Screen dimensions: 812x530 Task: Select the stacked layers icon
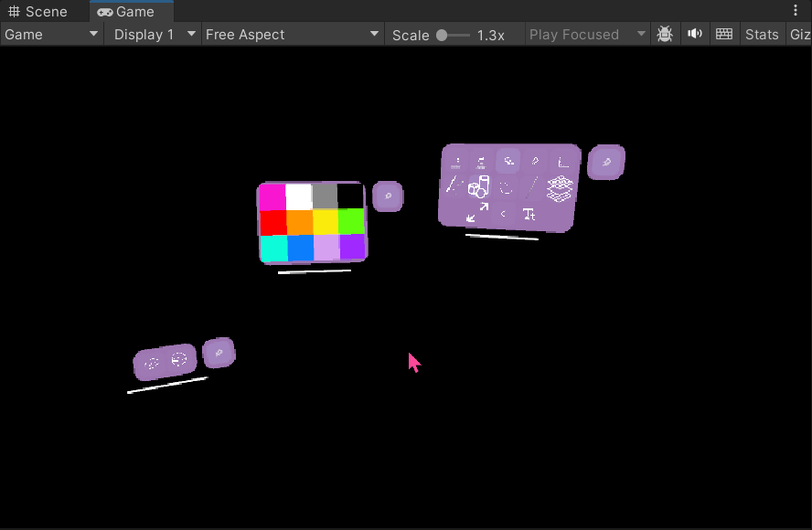pos(560,188)
